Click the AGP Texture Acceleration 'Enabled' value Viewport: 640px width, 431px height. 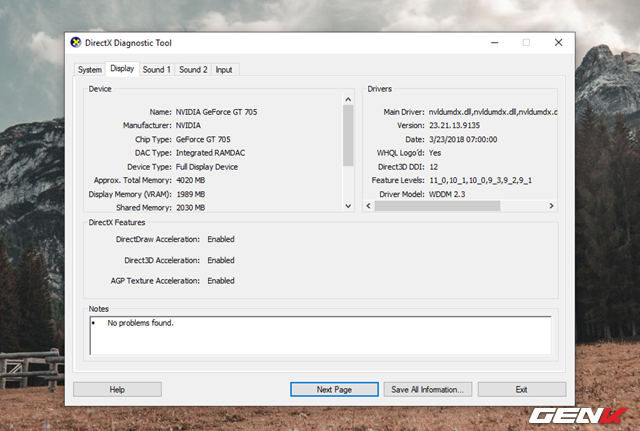(221, 280)
